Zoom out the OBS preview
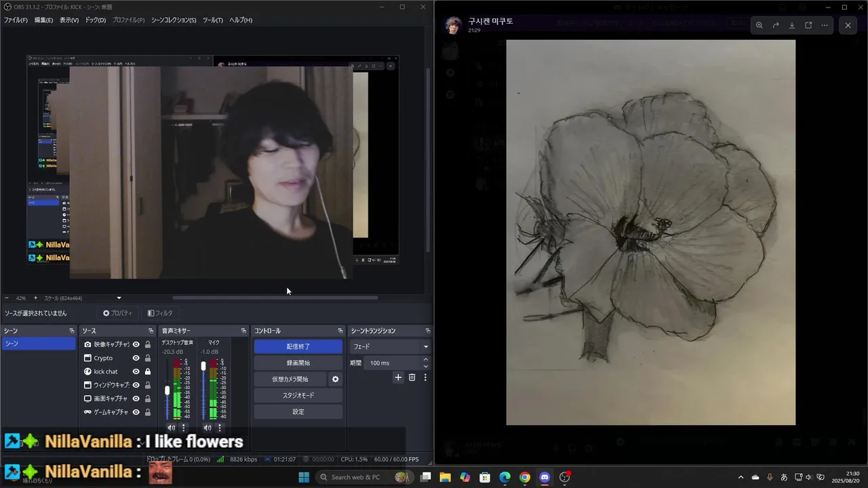This screenshot has width=868, height=488. click(x=7, y=298)
